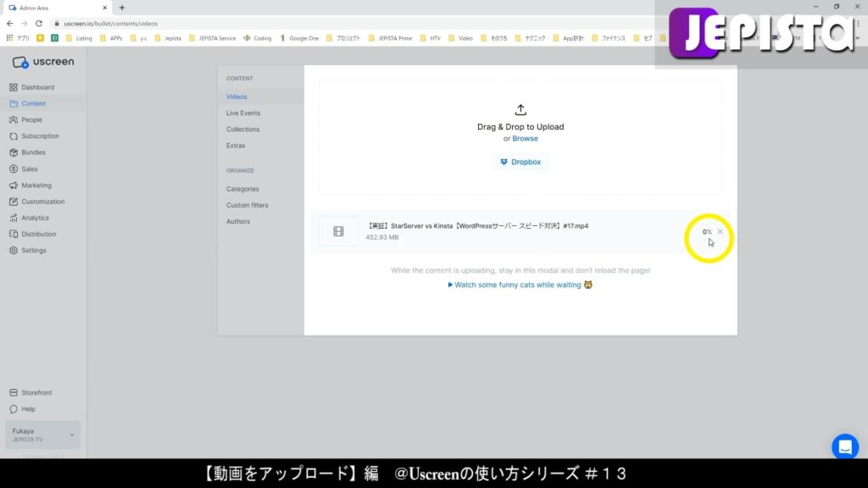Open the JEPISTA Service bookmark folder

click(x=212, y=38)
